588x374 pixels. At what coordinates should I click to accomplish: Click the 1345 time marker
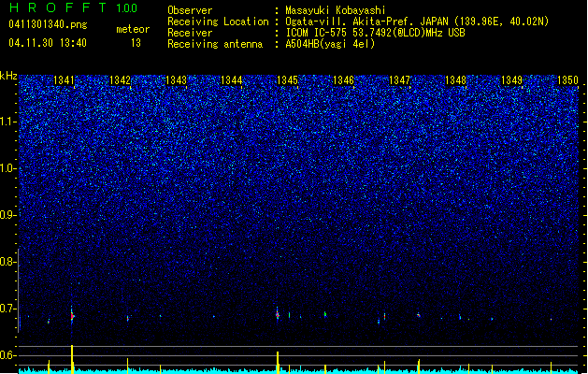(287, 80)
